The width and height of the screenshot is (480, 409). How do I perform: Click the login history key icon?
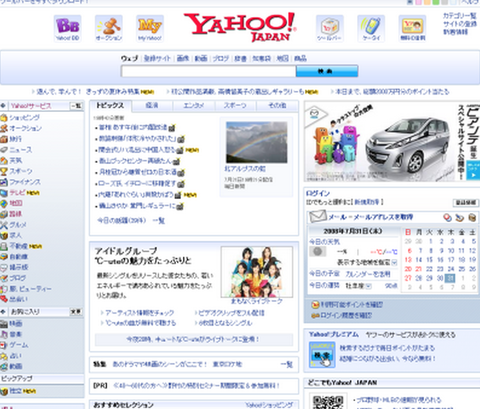[x=315, y=315]
